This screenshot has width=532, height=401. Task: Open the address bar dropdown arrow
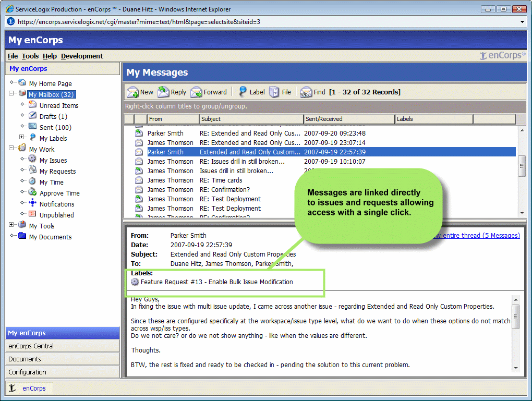[x=522, y=22]
